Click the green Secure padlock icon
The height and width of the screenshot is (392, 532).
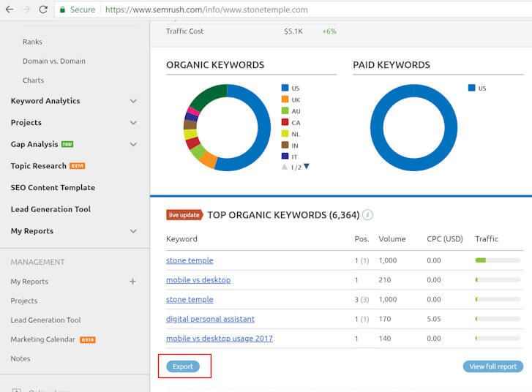point(62,10)
